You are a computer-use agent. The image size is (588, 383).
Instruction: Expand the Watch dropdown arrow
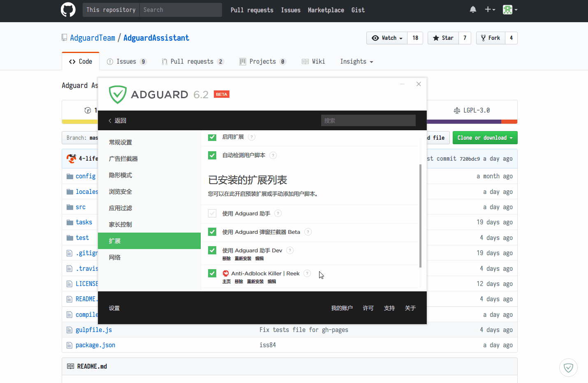400,38
